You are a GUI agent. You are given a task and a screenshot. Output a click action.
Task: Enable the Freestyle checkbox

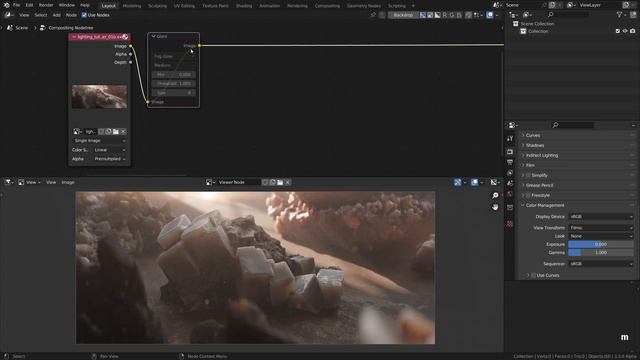[528, 195]
